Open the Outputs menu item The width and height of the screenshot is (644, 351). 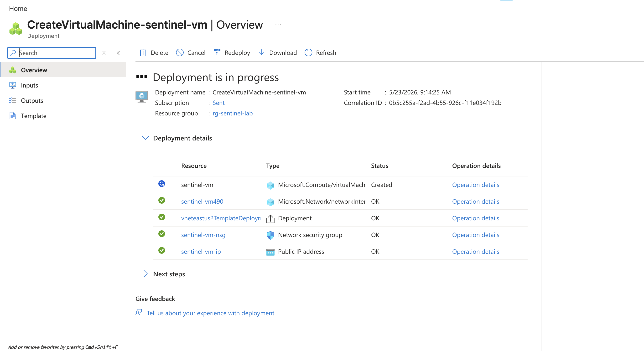tap(32, 100)
